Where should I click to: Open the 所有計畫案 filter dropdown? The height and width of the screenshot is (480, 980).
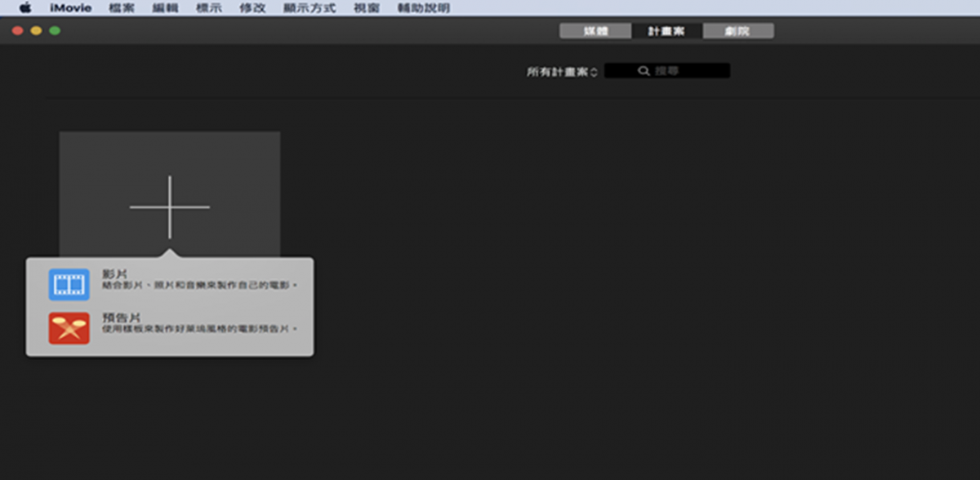(x=562, y=72)
